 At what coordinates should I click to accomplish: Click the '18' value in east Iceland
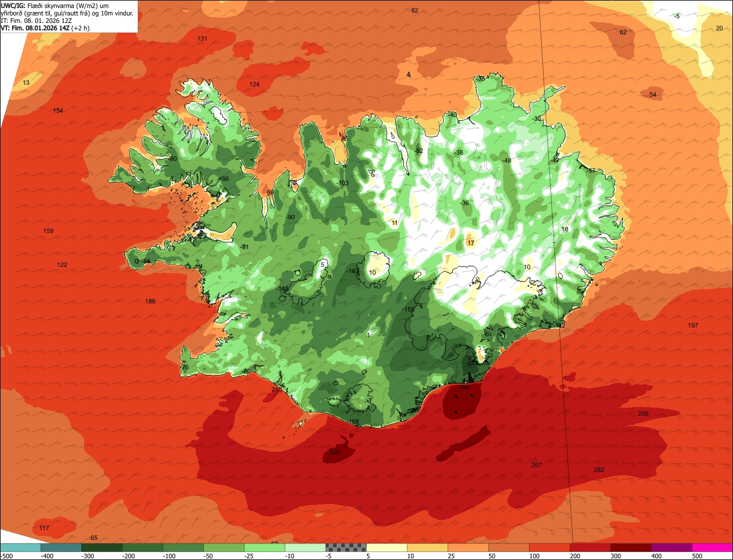[565, 230]
